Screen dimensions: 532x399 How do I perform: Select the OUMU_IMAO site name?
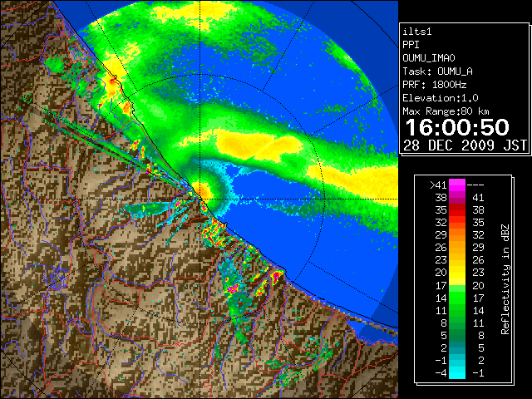pyautogui.click(x=429, y=58)
